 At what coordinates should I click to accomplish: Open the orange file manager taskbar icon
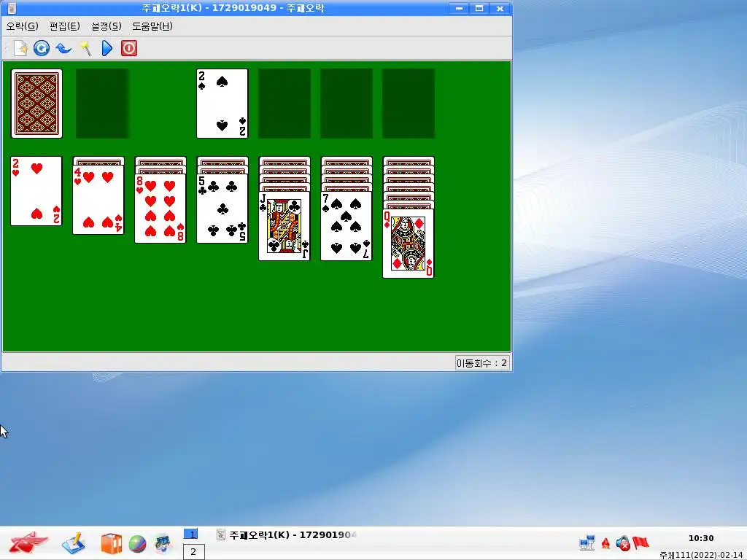click(x=111, y=544)
